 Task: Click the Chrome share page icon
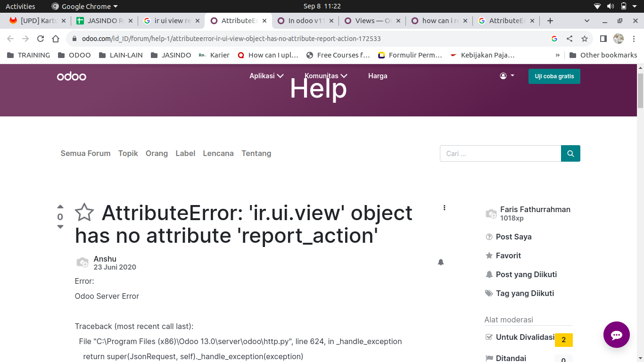click(570, 39)
